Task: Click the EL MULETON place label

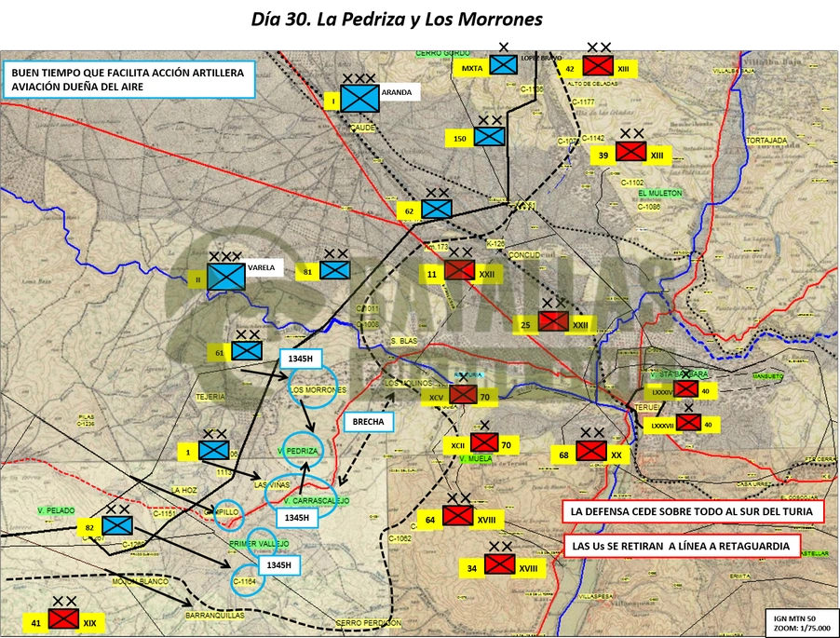Action: [660, 193]
